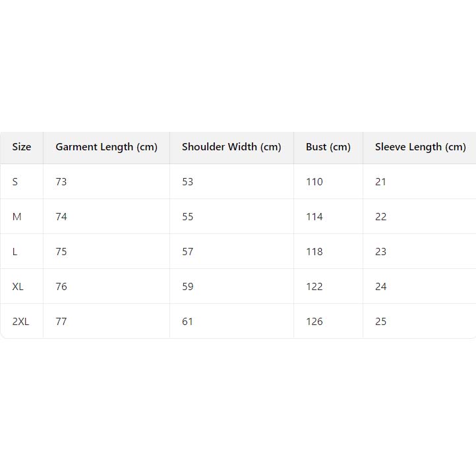Select shoulder width value 61
The image size is (476, 476).
(188, 322)
